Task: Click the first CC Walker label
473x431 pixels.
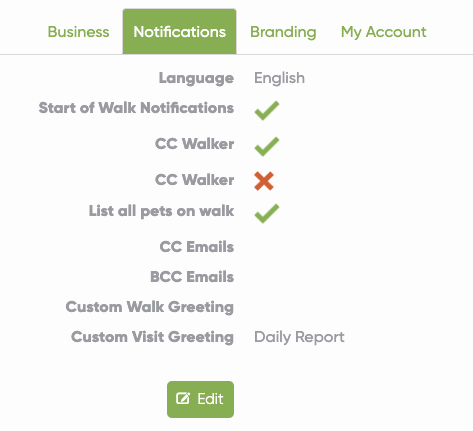Action: click(194, 144)
